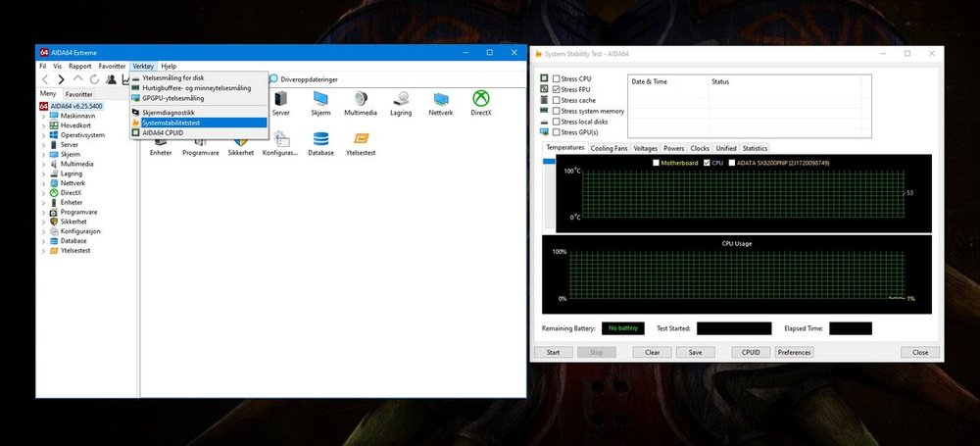Click the Database icon in tree
The height and width of the screenshot is (446, 980).
[x=54, y=241]
